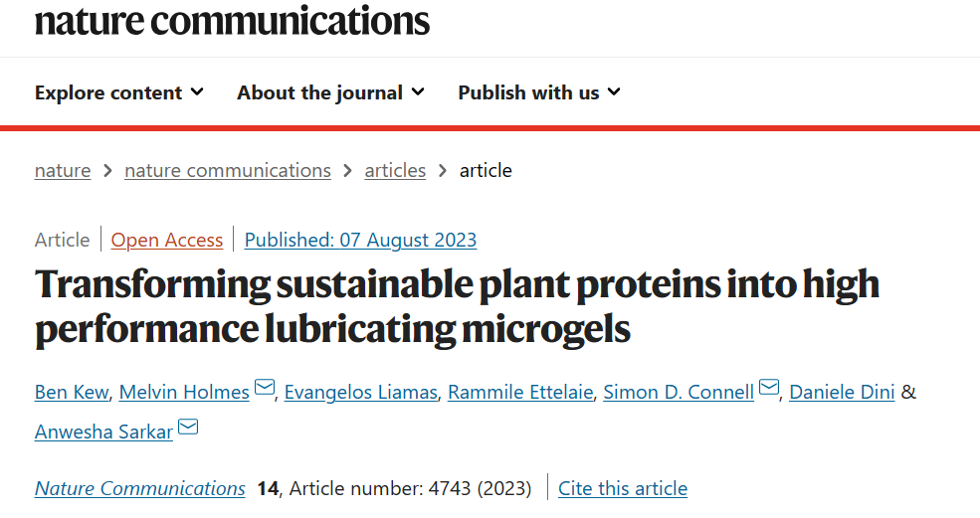The width and height of the screenshot is (980, 518).
Task: Open author Rammile Ettelaie link
Action: pos(520,392)
